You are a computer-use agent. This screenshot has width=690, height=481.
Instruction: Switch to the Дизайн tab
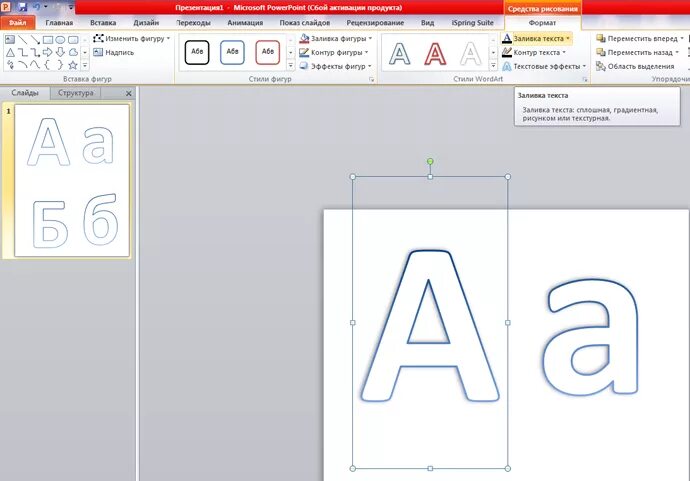point(146,22)
